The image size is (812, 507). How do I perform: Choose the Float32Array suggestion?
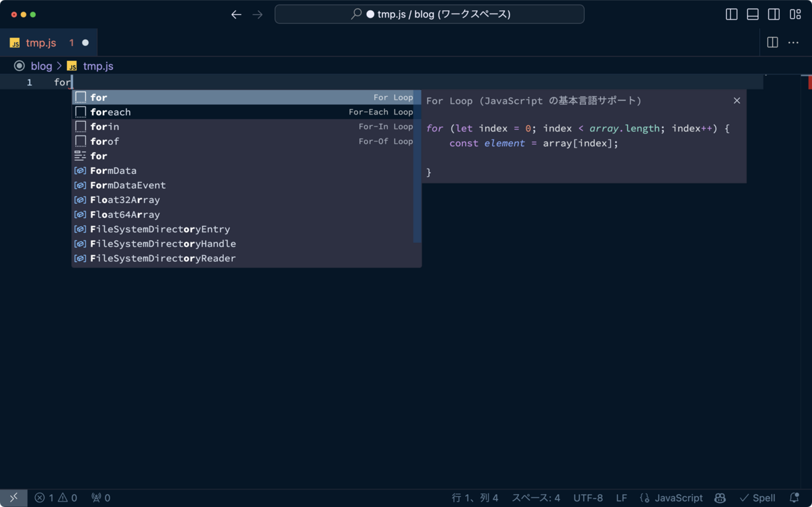[x=243, y=200]
